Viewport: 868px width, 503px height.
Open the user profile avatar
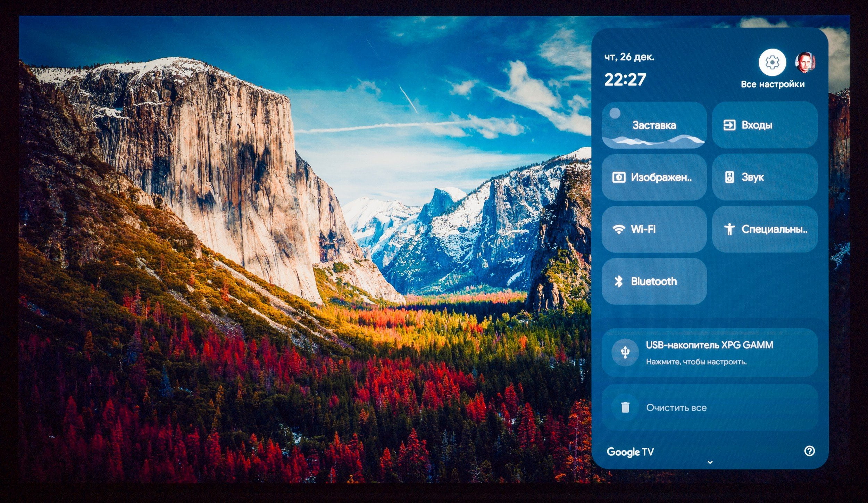coord(805,63)
